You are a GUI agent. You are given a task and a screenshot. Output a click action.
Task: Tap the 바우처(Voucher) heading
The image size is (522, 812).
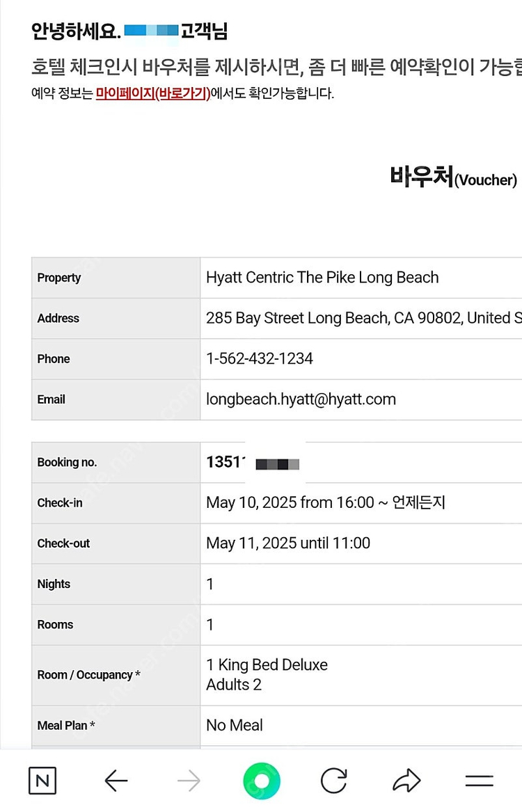click(x=453, y=177)
